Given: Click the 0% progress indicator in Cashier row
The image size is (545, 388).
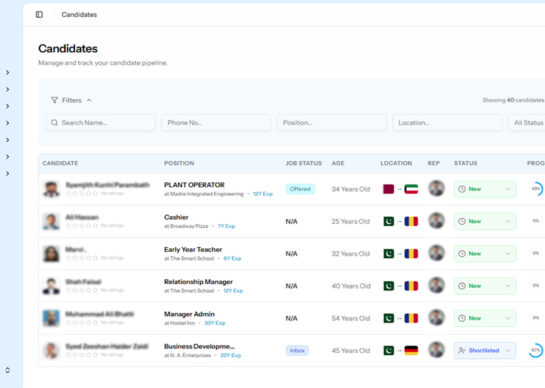Looking at the screenshot, I should (536, 221).
